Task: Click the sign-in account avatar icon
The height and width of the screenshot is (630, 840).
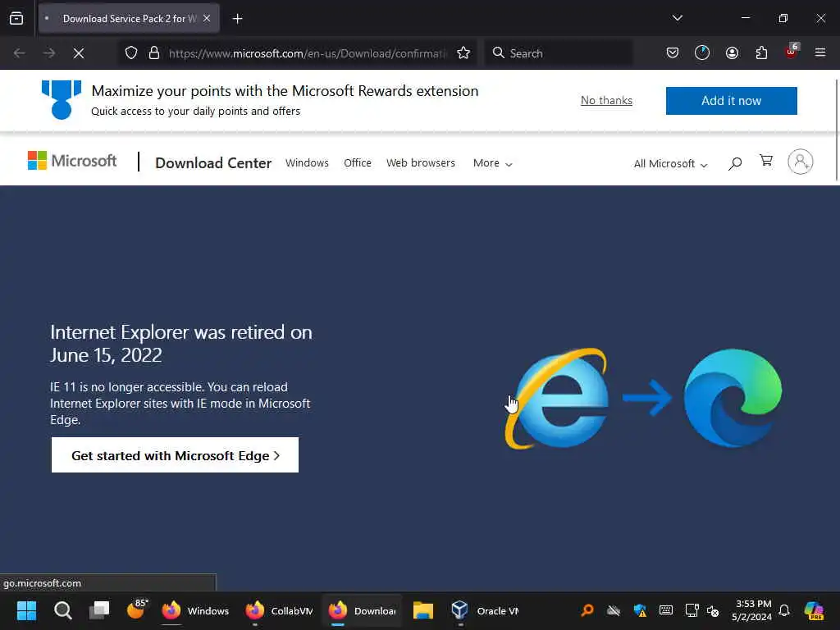Action: point(801,162)
